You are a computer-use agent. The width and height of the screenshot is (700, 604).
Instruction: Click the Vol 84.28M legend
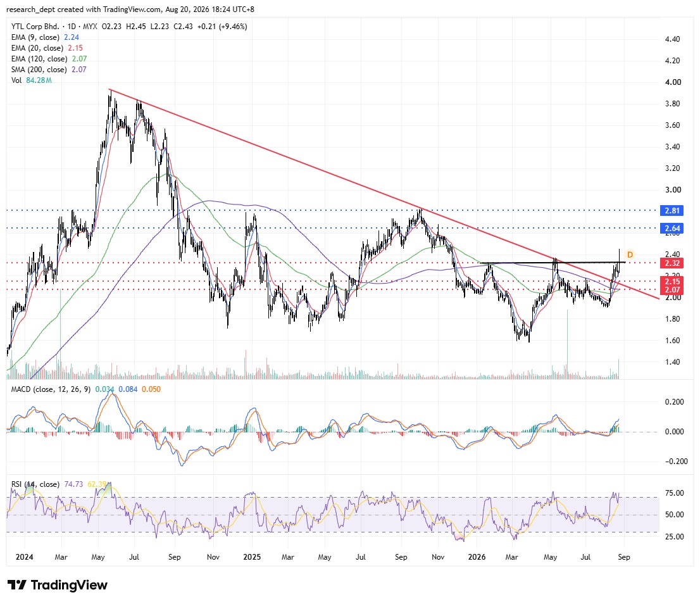(31, 80)
